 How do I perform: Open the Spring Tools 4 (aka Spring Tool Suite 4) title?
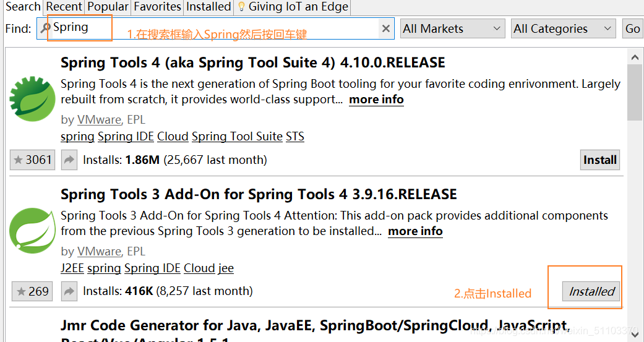252,62
